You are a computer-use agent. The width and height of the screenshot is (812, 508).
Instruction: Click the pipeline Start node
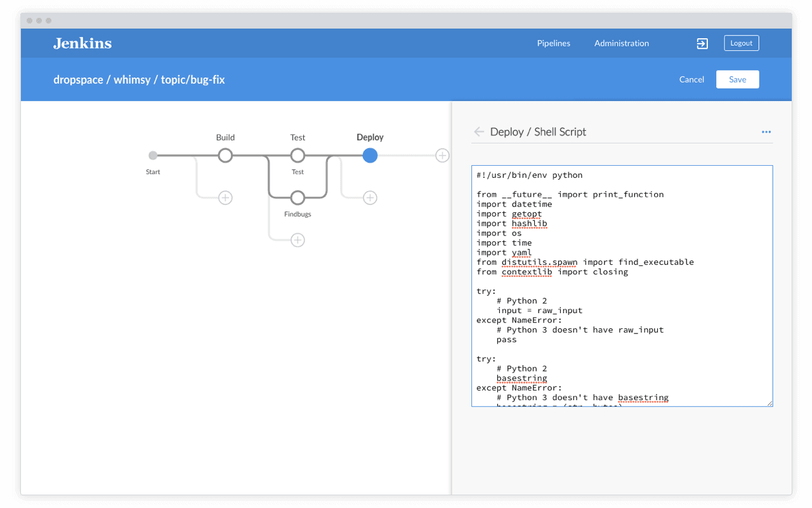(x=153, y=156)
